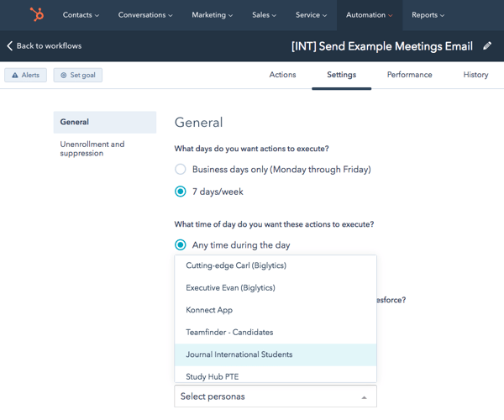This screenshot has width=504, height=420.
Task: Select the 7 days/week radio option
Action: point(181,192)
